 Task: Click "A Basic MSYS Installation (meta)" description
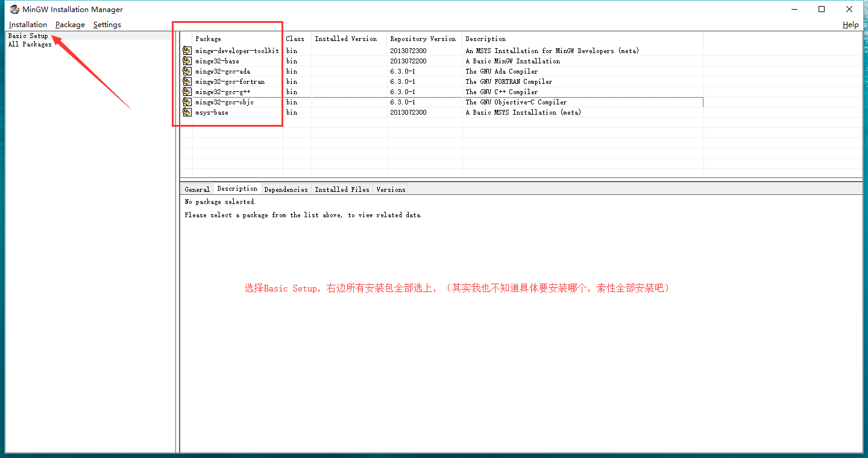523,112
